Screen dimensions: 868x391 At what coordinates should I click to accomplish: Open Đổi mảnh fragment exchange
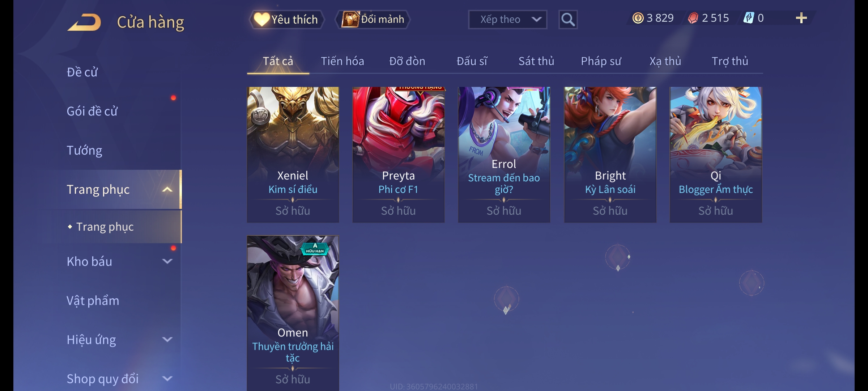(x=373, y=19)
